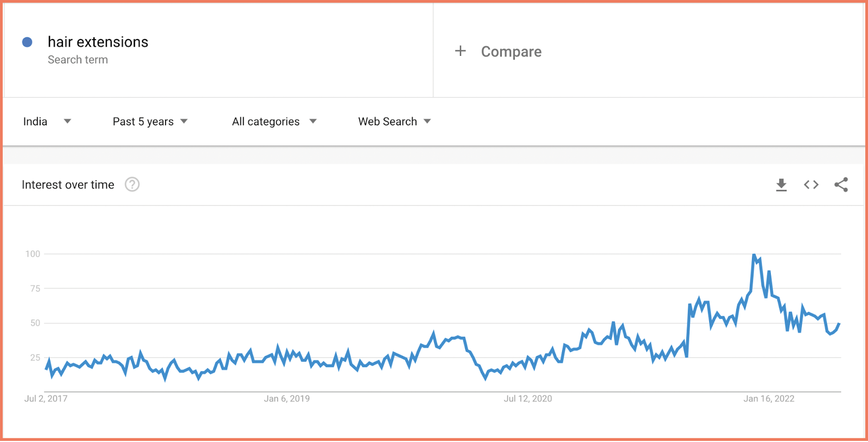Open the embed code icon
Screen dimensions: 868x442
(x=811, y=185)
